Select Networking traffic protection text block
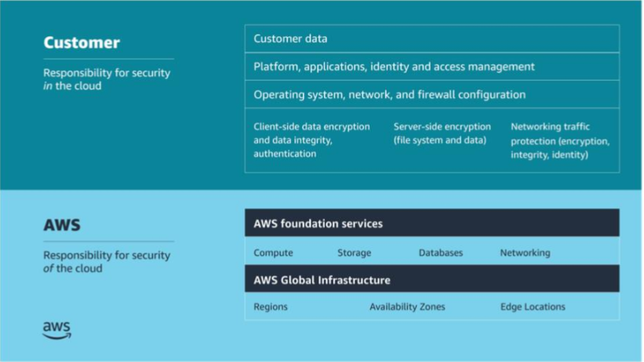 tap(559, 139)
